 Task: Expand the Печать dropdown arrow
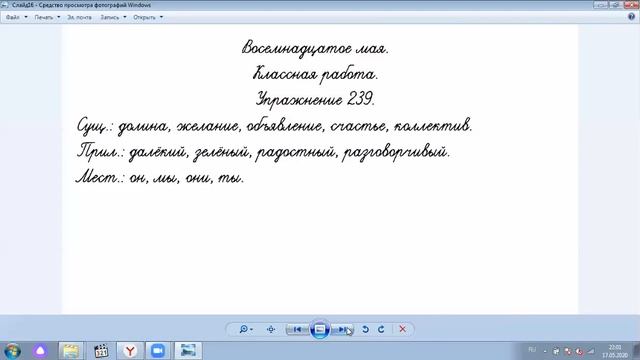(x=58, y=17)
